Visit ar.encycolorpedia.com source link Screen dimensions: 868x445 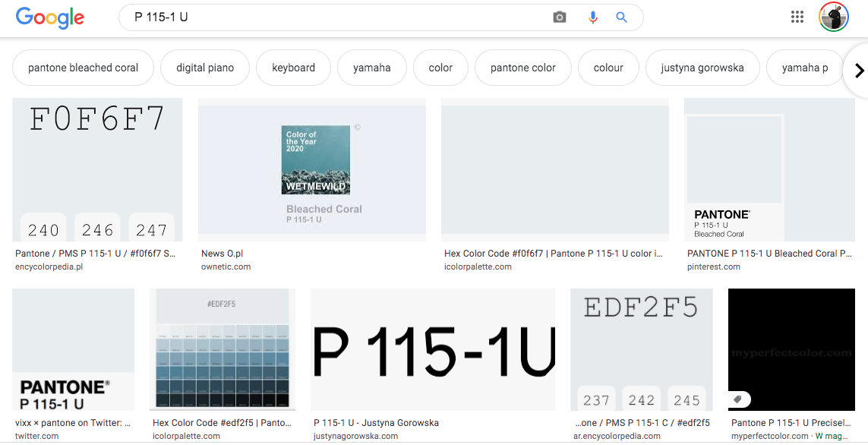[619, 436]
